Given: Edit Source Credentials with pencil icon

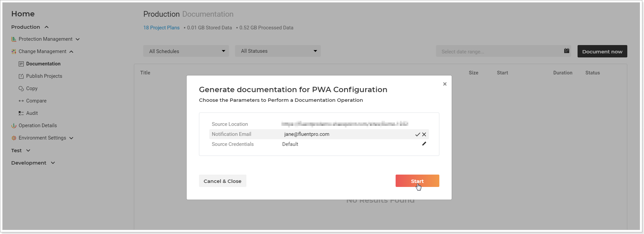Looking at the screenshot, I should tap(424, 144).
